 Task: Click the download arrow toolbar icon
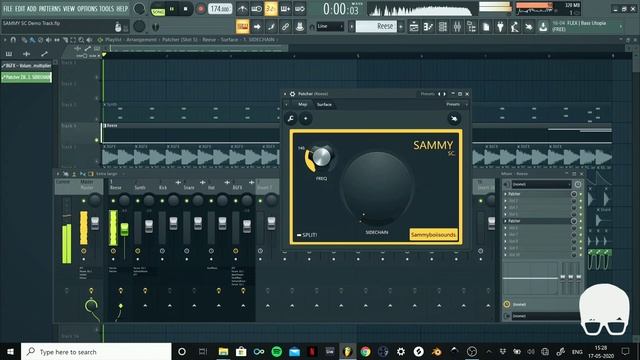pos(543,27)
